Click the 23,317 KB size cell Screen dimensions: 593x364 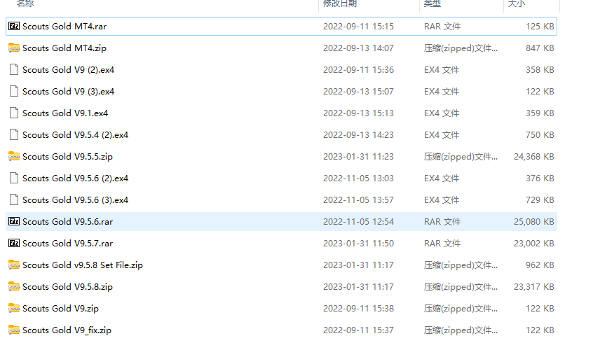pos(534,287)
